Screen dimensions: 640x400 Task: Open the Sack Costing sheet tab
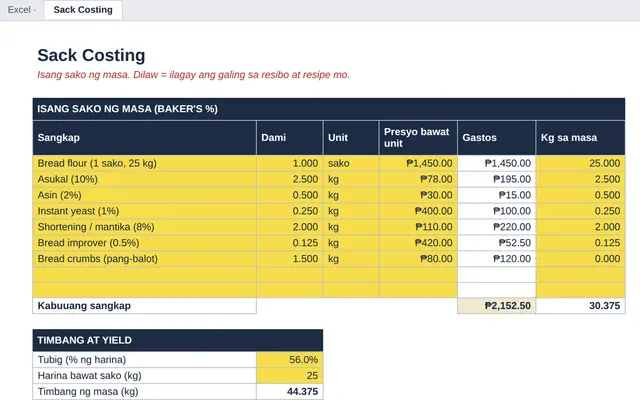tap(83, 10)
